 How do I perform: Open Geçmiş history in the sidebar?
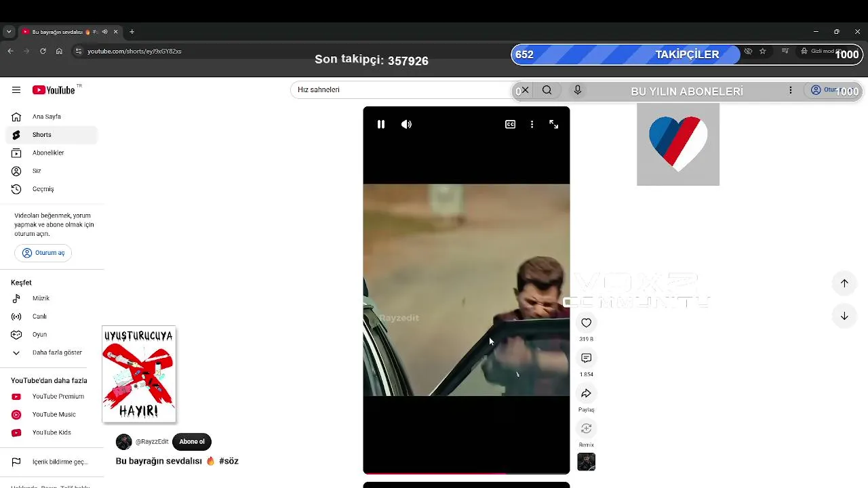52,189
